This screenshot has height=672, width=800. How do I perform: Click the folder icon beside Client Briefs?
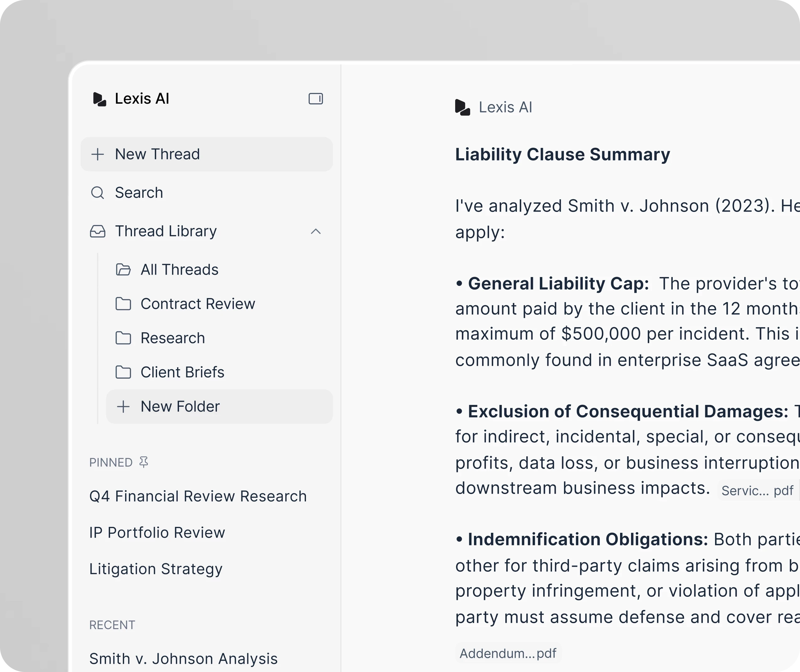[123, 372]
